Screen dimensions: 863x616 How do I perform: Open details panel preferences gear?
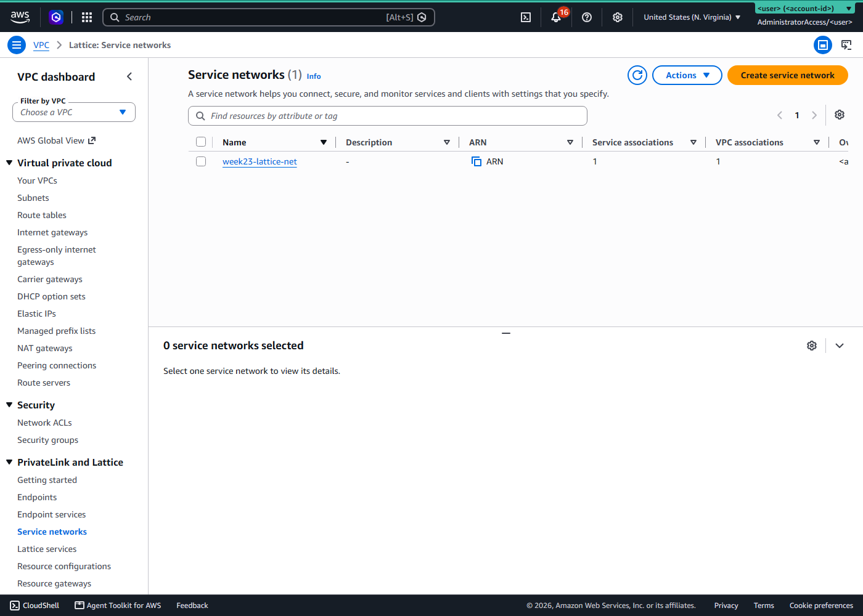tap(812, 346)
